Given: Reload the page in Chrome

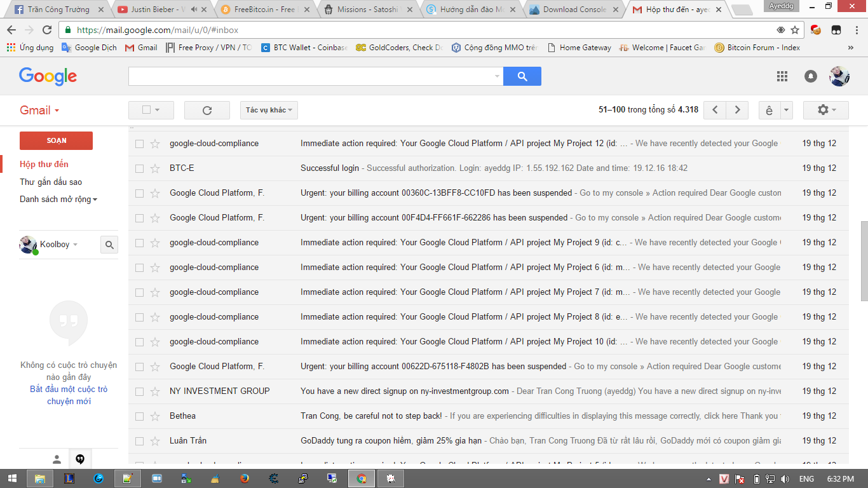Looking at the screenshot, I should [47, 30].
